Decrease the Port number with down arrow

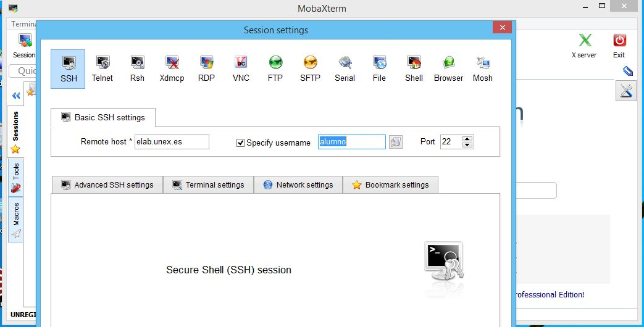pyautogui.click(x=467, y=145)
